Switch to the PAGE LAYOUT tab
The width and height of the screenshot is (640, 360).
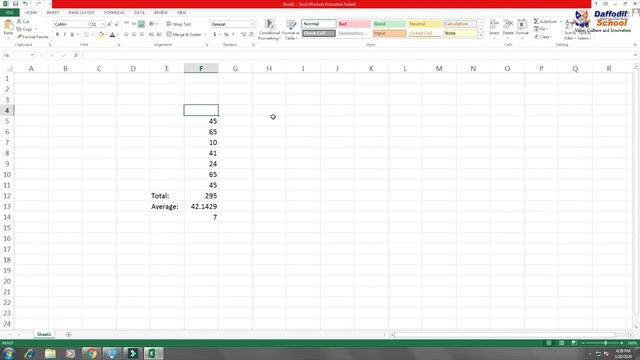[82, 13]
